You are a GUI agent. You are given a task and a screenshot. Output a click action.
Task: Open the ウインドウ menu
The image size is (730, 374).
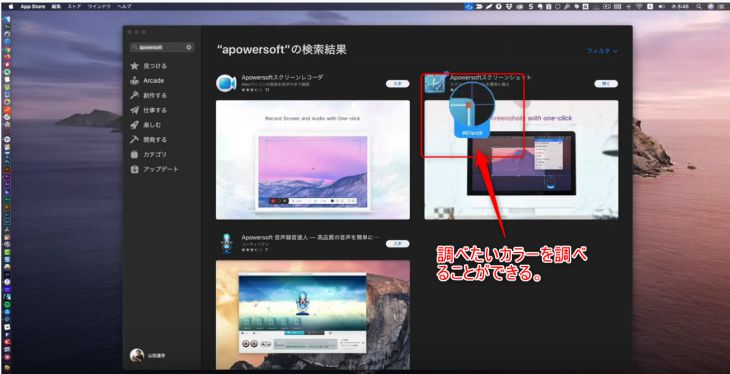pos(99,7)
